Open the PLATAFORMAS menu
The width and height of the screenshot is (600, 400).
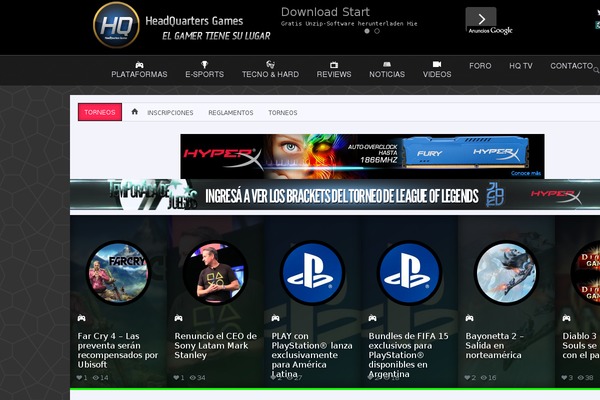tap(139, 74)
